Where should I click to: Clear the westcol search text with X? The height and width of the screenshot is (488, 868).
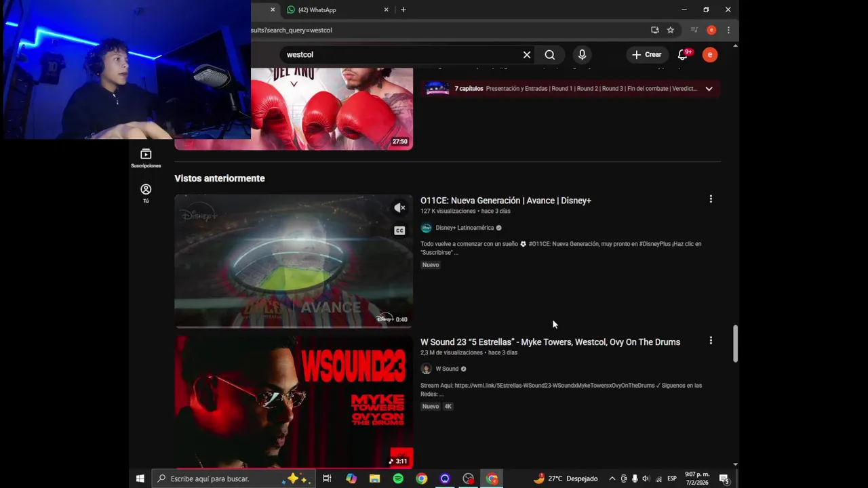[527, 54]
